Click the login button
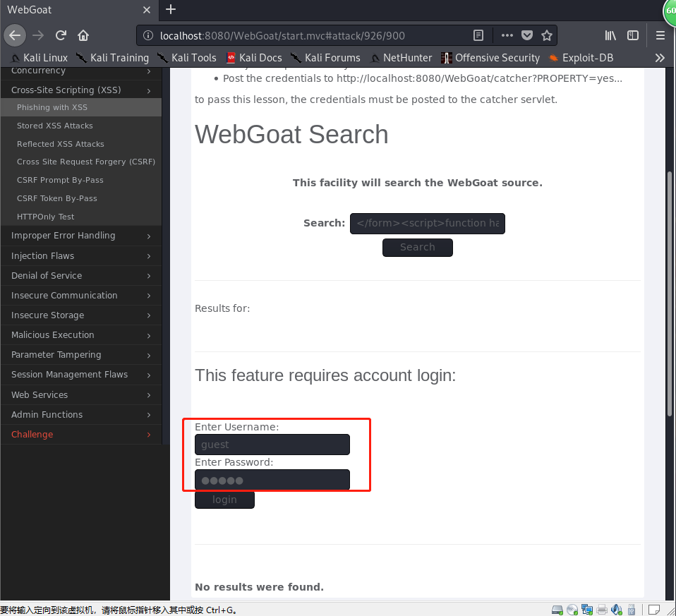The image size is (676, 616). coord(224,500)
